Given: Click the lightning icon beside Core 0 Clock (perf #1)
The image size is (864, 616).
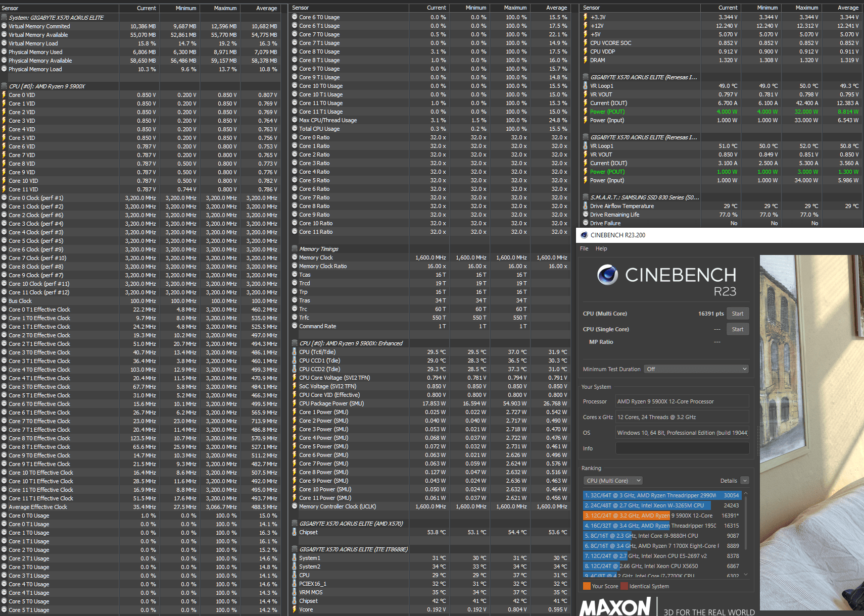Looking at the screenshot, I should click(4, 198).
